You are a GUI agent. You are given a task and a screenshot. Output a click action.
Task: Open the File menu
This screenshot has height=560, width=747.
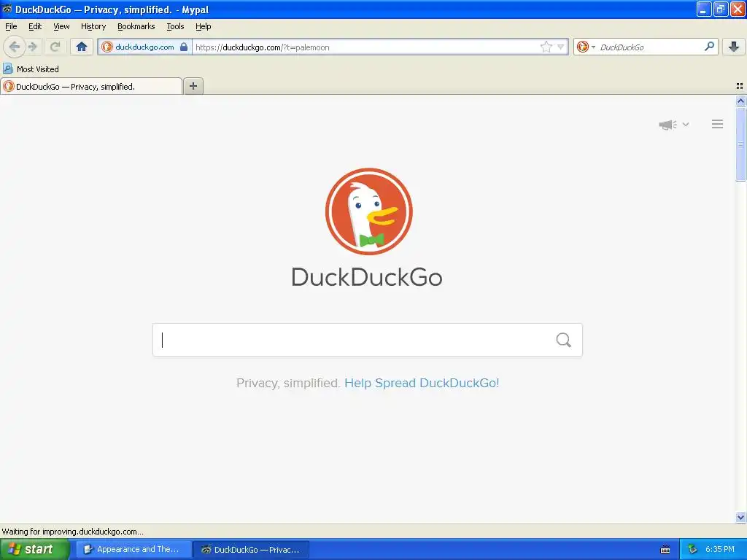tap(11, 26)
